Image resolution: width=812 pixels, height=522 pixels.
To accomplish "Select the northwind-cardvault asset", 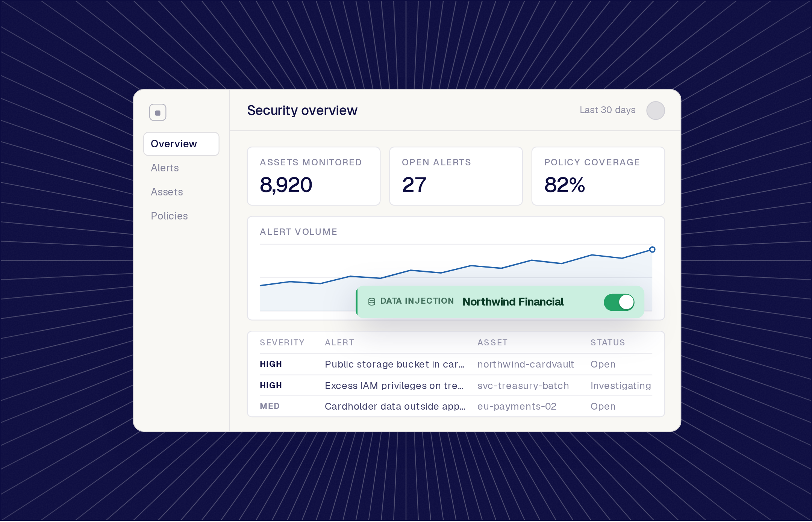I will [526, 365].
